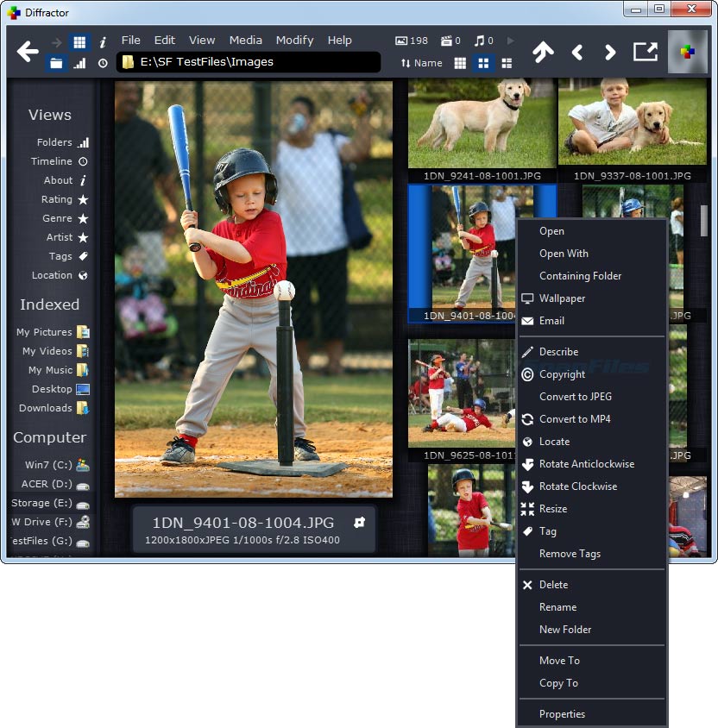Go to the previous item with left chevron
718x728 pixels.
pos(577,53)
